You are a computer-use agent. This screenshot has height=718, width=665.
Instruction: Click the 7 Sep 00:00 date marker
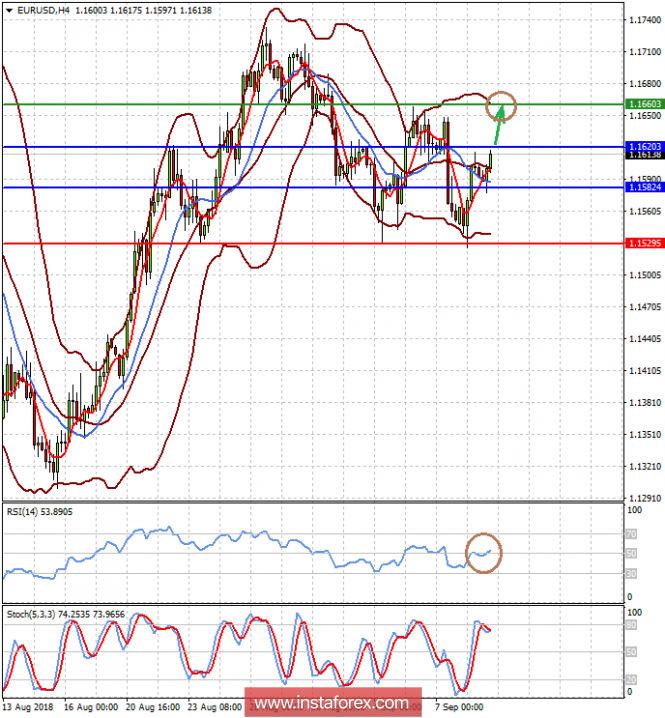point(459,707)
